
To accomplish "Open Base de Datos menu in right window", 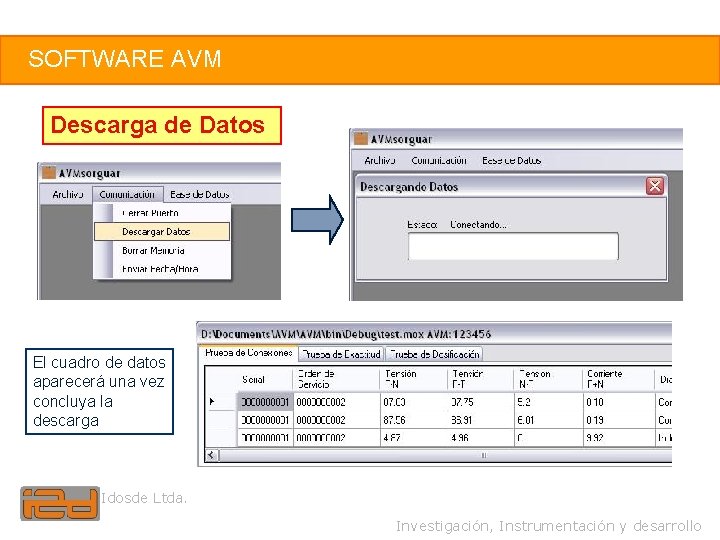I will (511, 160).
